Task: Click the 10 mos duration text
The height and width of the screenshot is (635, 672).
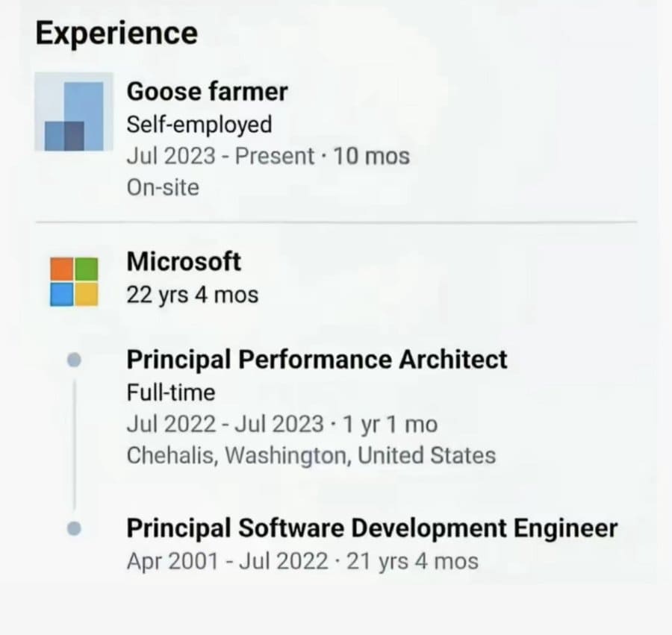Action: 371,156
